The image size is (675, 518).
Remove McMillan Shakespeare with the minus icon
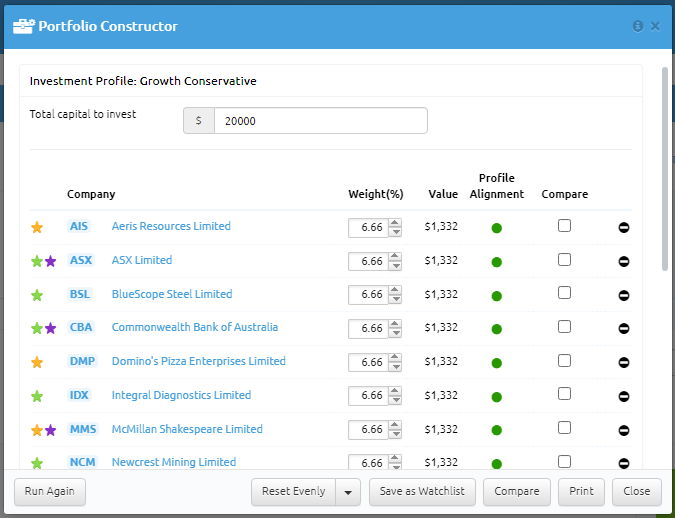pos(624,430)
